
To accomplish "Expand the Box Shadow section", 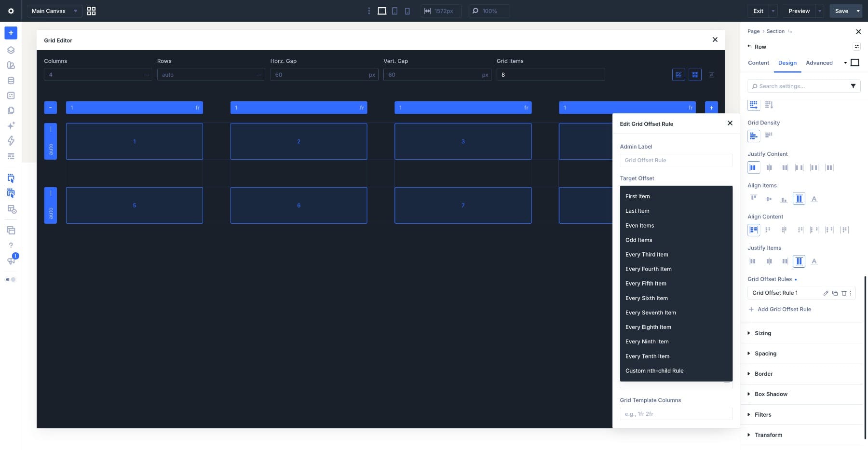I will coord(771,394).
